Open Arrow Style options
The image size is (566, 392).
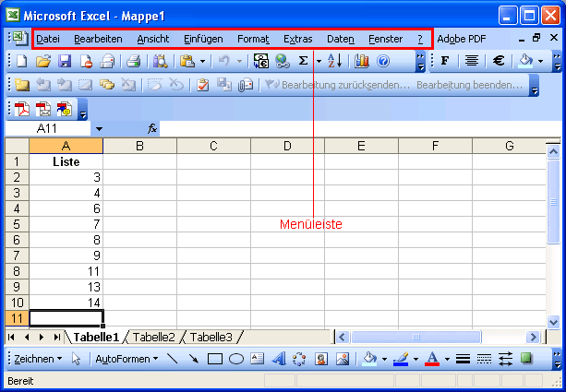505,359
